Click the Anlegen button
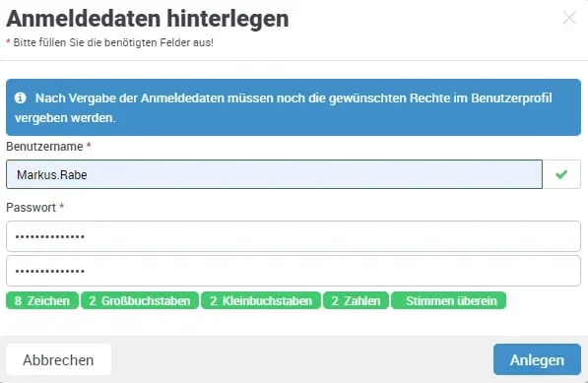This screenshot has height=383, width=588. pos(537,359)
